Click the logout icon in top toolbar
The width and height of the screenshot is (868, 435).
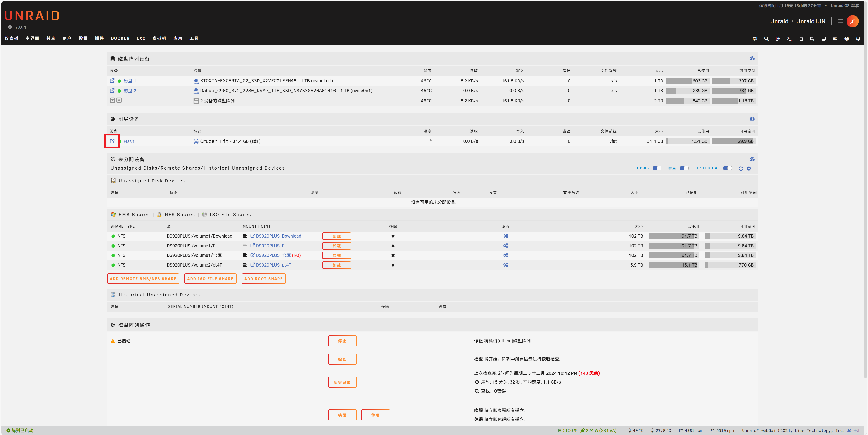point(777,39)
